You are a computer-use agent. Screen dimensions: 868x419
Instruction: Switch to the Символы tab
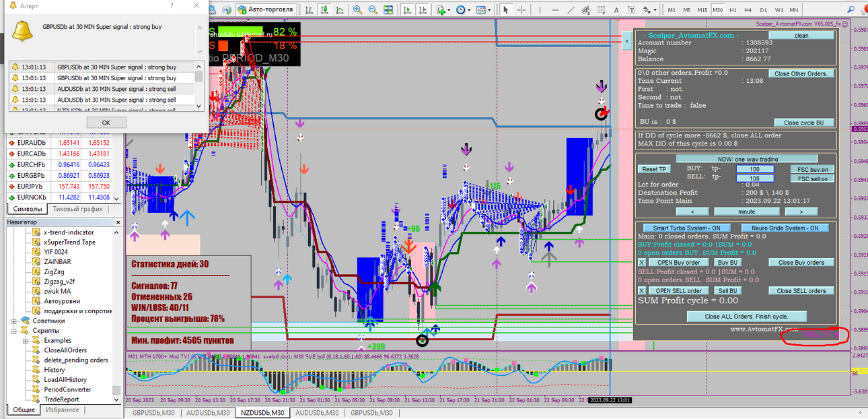tap(28, 209)
